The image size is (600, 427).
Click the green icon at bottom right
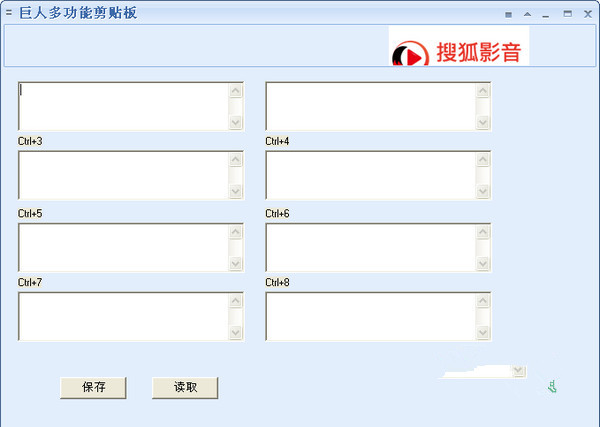click(552, 386)
